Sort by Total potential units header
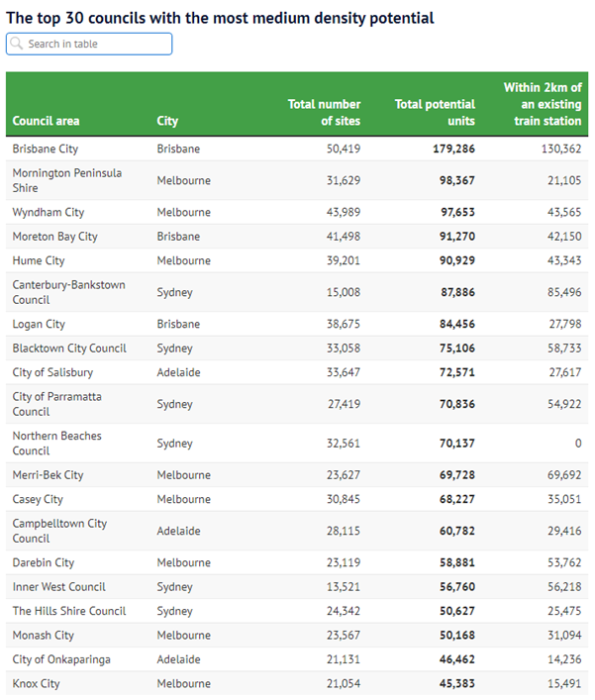 [435, 113]
